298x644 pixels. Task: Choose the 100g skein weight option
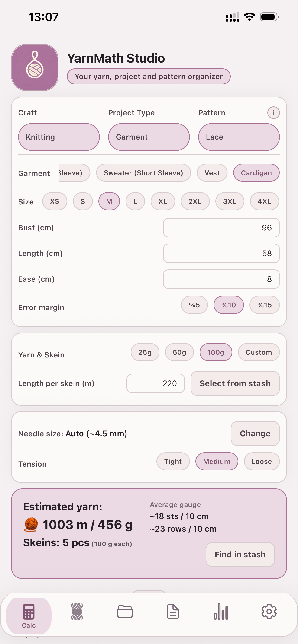coord(215,352)
